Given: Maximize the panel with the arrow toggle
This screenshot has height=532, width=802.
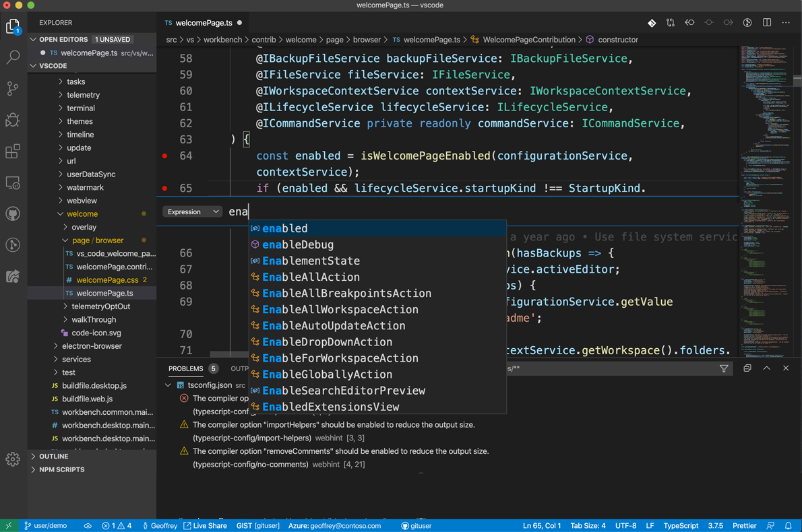Looking at the screenshot, I should click(x=766, y=368).
